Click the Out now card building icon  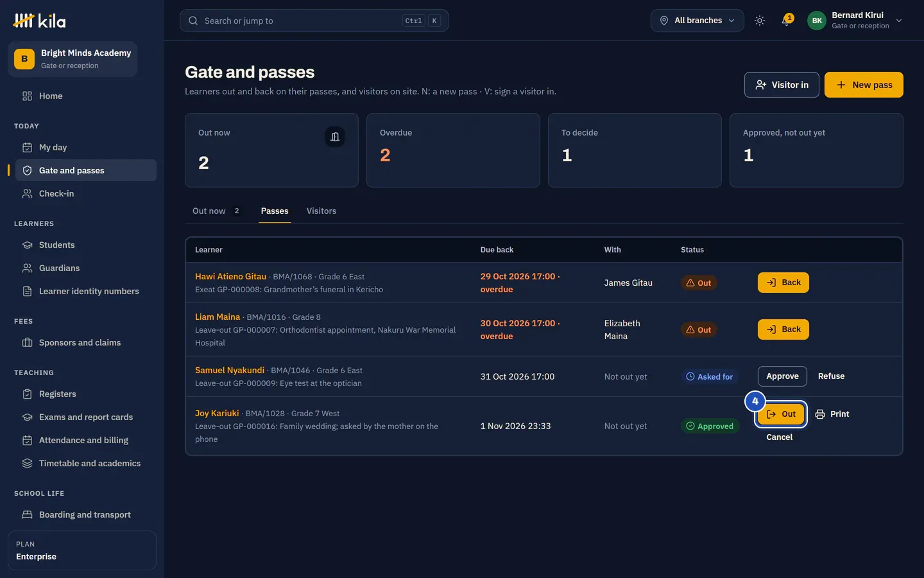pyautogui.click(x=335, y=137)
